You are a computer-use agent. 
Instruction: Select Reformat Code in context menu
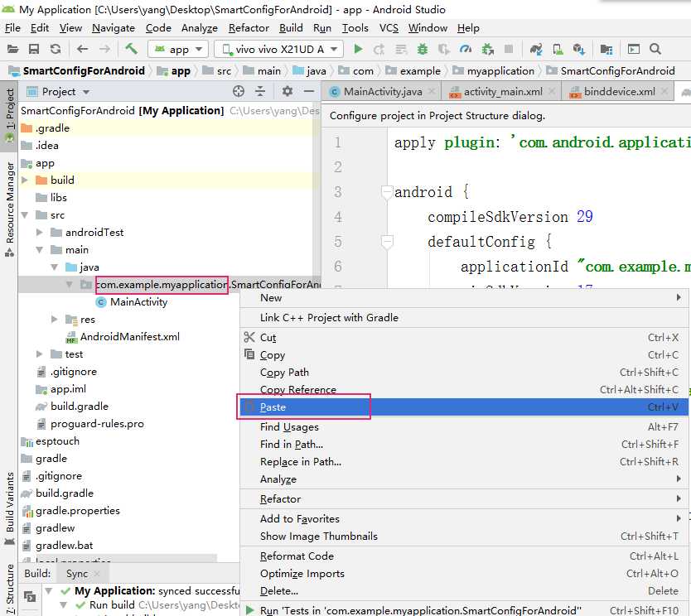click(x=464, y=556)
